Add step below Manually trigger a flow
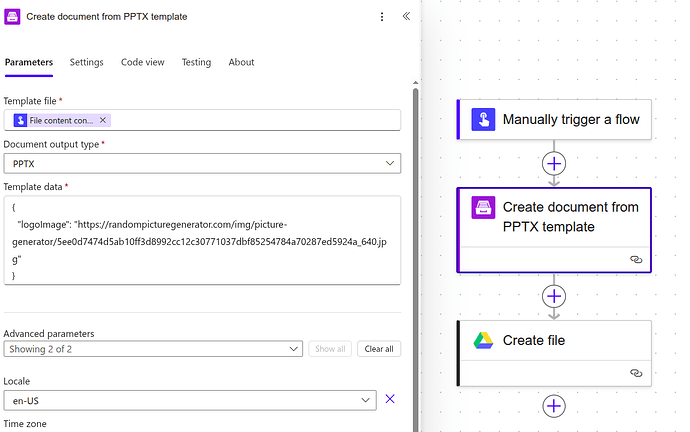690x432 pixels. pyautogui.click(x=554, y=163)
